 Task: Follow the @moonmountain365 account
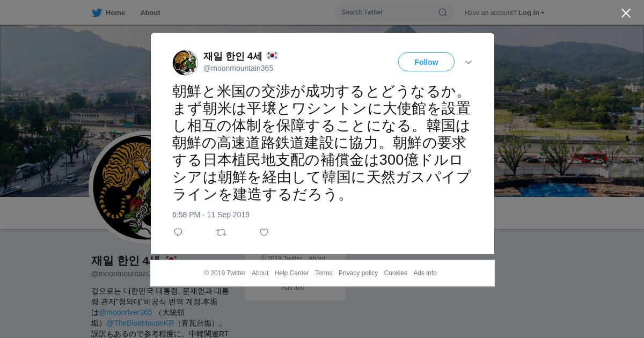point(426,62)
